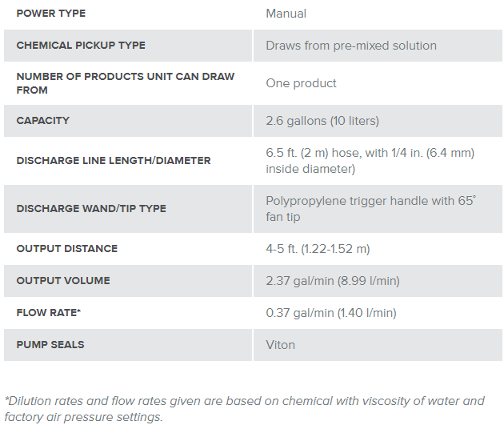Click the POWER TYPE label

click(50, 13)
